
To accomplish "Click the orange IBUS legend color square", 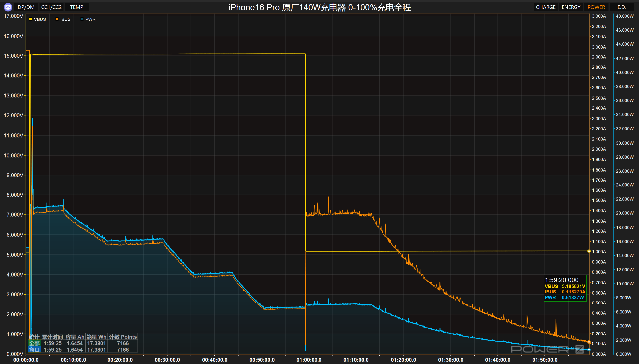I will [57, 19].
